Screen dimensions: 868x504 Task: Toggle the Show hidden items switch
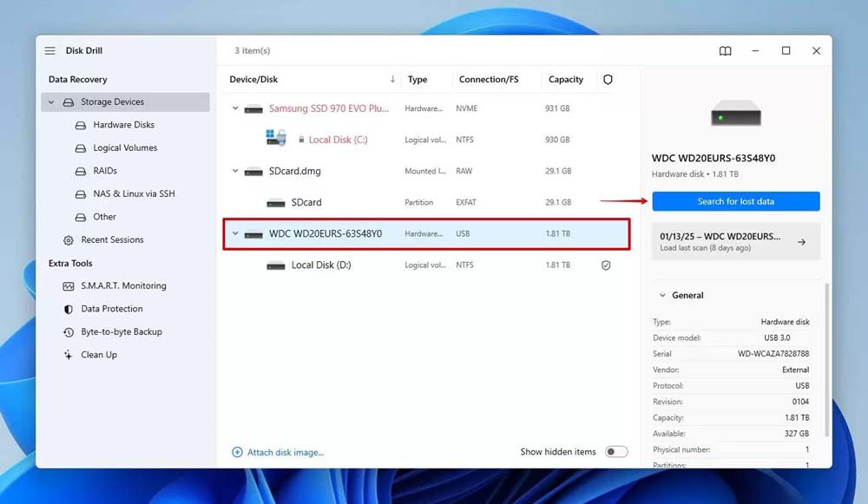(x=615, y=452)
